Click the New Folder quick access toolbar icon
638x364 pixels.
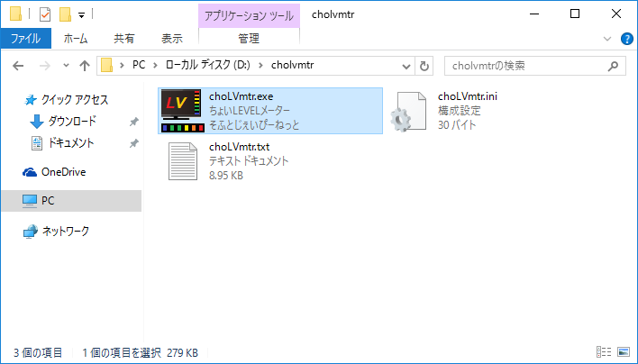pyautogui.click(x=65, y=14)
